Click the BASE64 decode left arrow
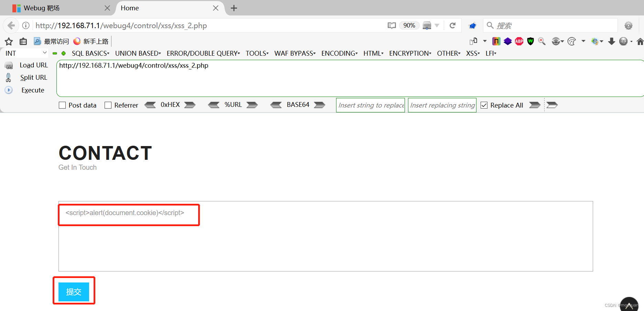The image size is (644, 311). [276, 105]
